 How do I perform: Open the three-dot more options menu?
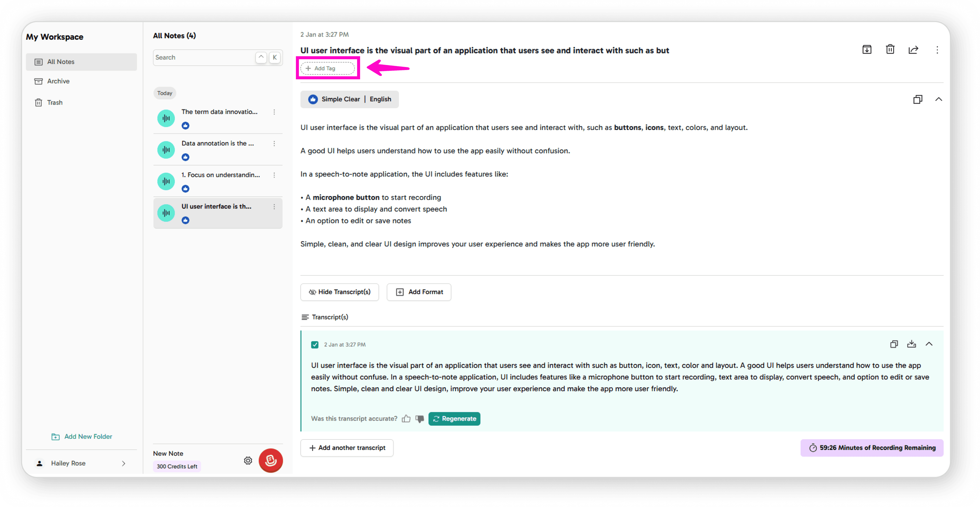tap(937, 50)
